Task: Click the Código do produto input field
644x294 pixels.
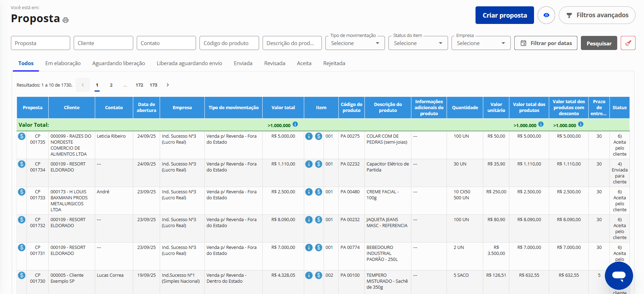Action: (x=229, y=43)
